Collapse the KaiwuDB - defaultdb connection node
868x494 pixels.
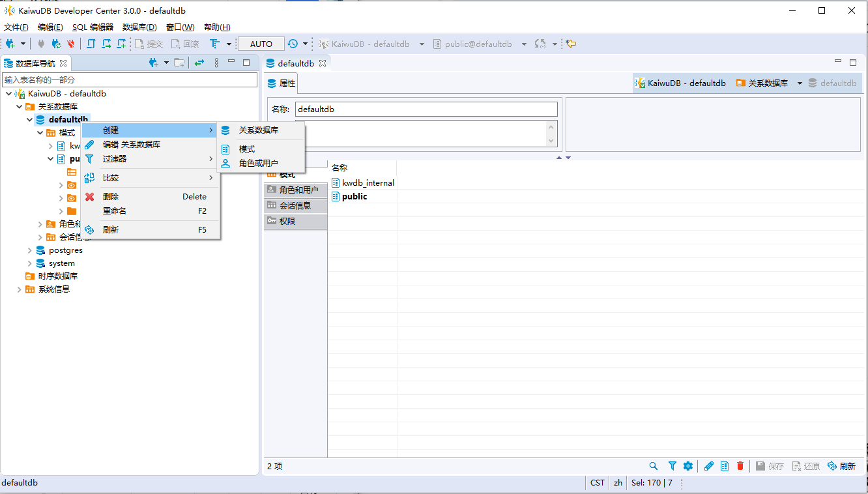[8, 94]
